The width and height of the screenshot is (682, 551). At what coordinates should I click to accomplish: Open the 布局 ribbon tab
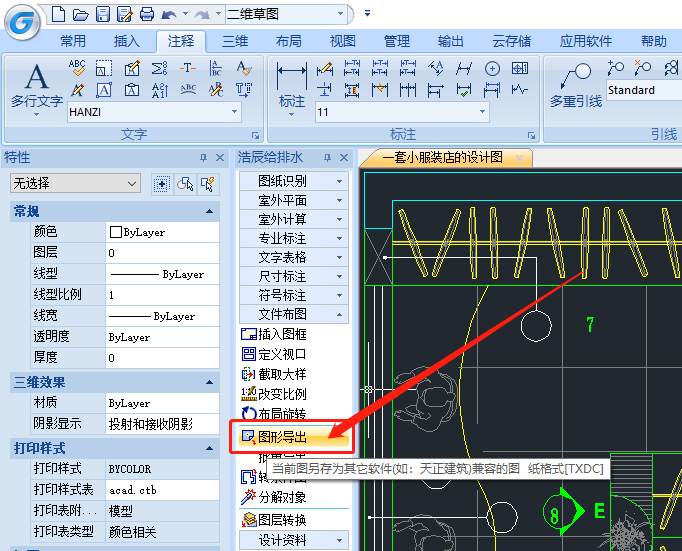click(x=288, y=41)
